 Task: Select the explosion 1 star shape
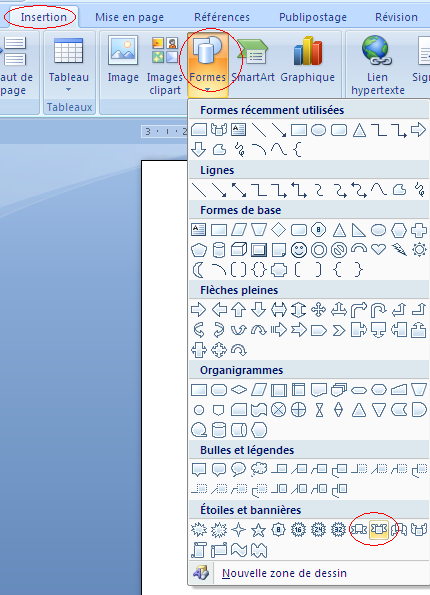click(198, 529)
